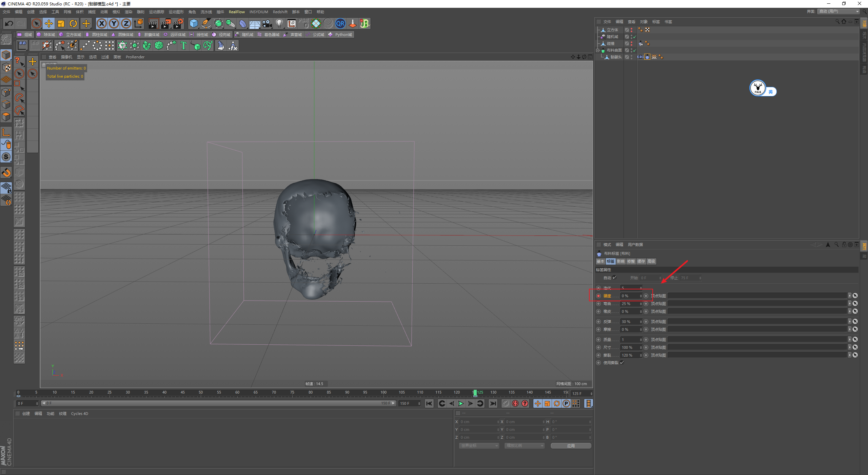The width and height of the screenshot is (868, 475).
Task: Click the 应用 button
Action: [x=571, y=445]
